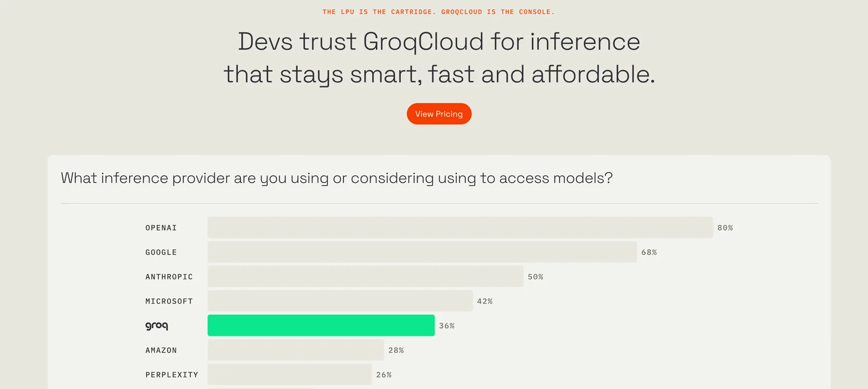Viewport: 868px width, 389px height.
Task: Click the 36% value beside Groq bar
Action: (446, 326)
